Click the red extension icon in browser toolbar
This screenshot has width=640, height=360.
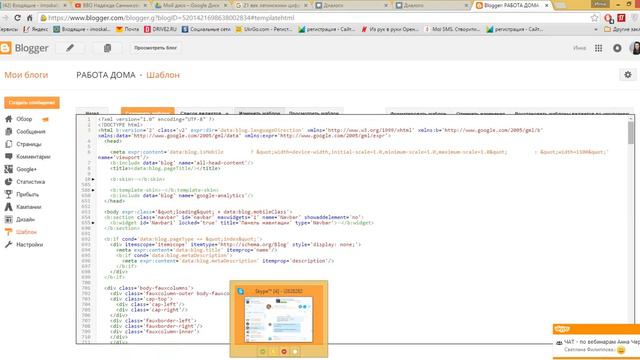point(621,18)
